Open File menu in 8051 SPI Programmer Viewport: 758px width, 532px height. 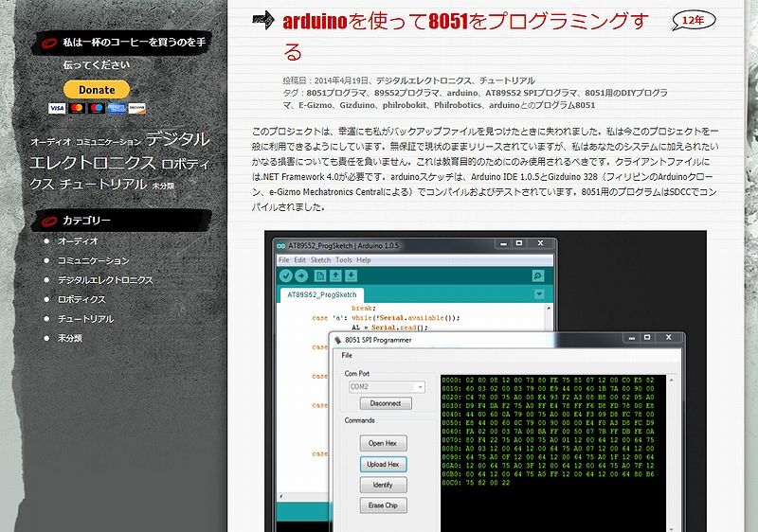pyautogui.click(x=347, y=355)
